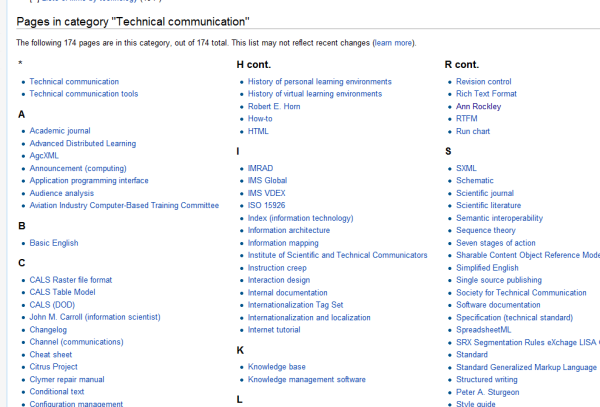Viewport: 600px width, 407px height.
Task: Open the Simplified English link
Action: [x=487, y=268]
